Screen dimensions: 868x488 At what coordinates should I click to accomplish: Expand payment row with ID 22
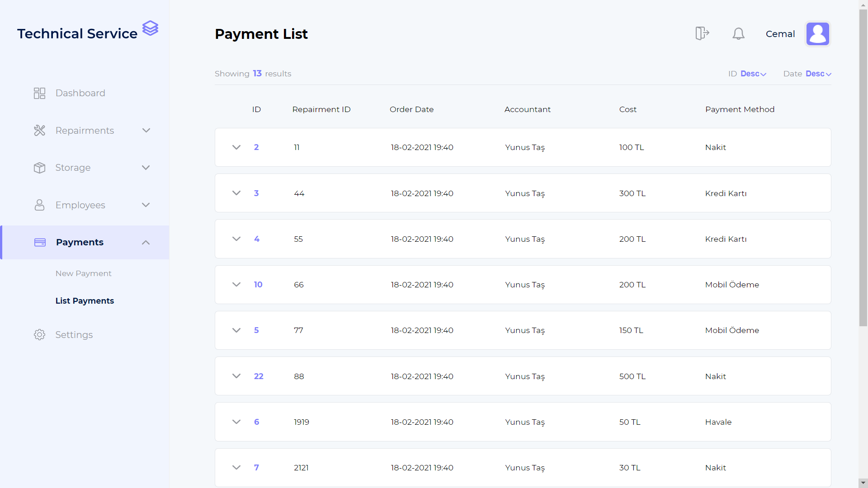pos(236,376)
